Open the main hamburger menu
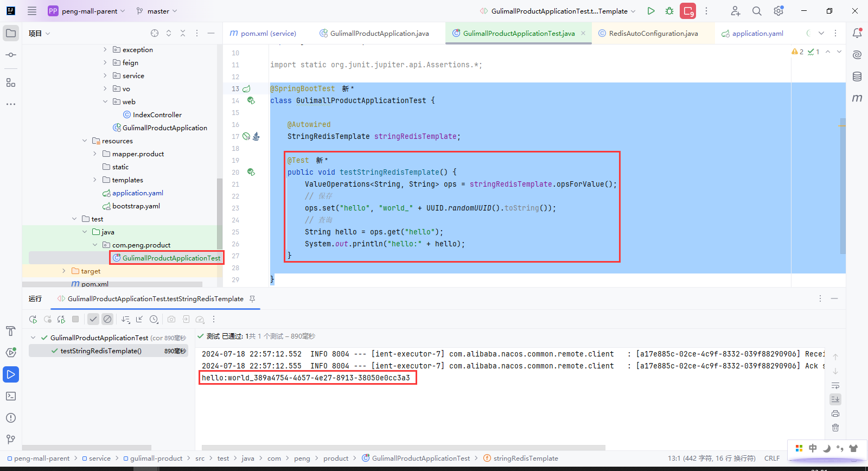Viewport: 868px width, 471px height. click(x=32, y=11)
